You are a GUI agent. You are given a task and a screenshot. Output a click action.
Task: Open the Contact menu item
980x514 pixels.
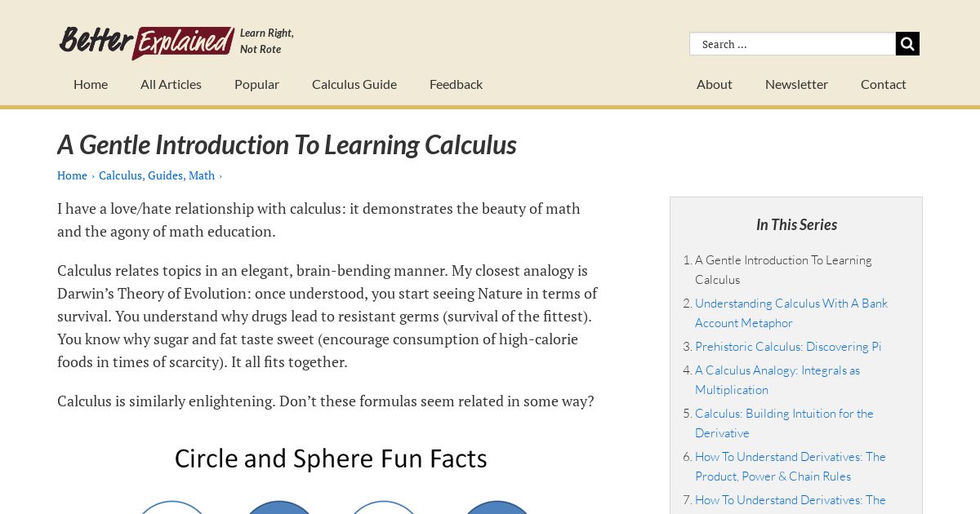884,84
